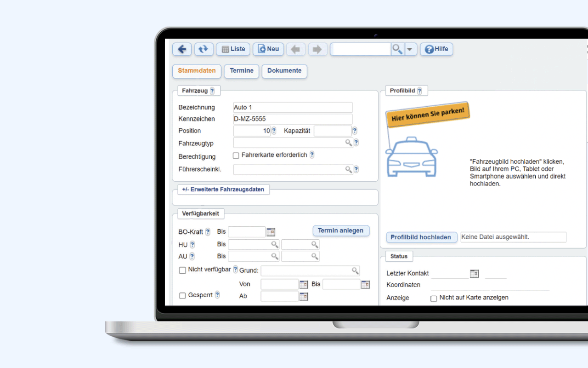This screenshot has width=588, height=368.
Task: Open calendar picker for Letzter Kontakt
Action: pyautogui.click(x=474, y=274)
